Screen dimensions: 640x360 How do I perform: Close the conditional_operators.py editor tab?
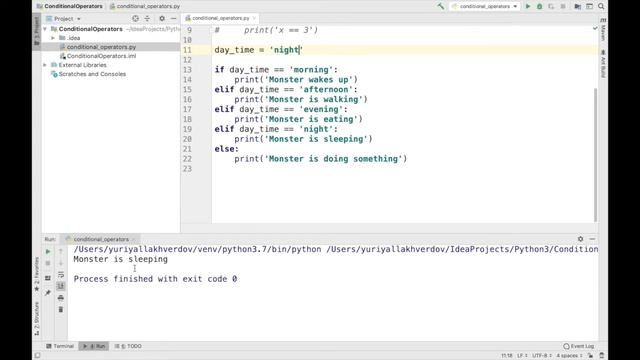[254, 18]
